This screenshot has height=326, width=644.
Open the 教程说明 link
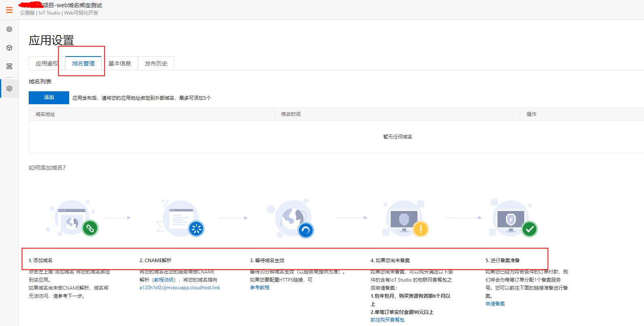[x=164, y=280]
